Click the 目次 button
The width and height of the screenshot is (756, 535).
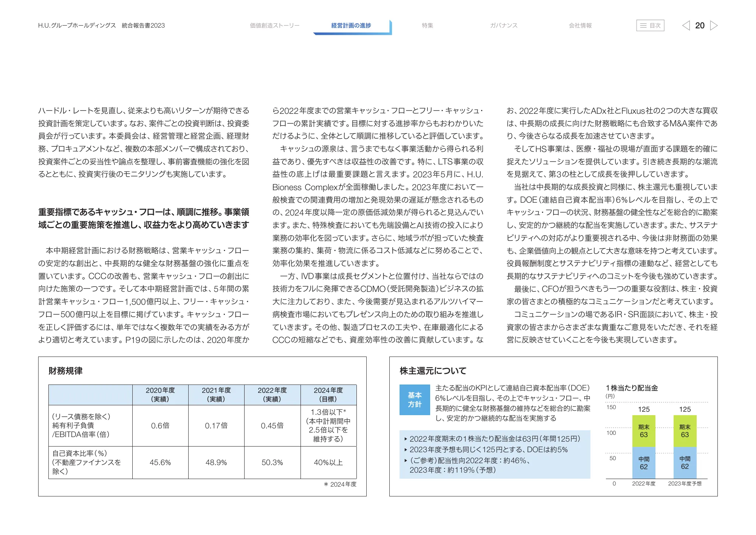651,26
